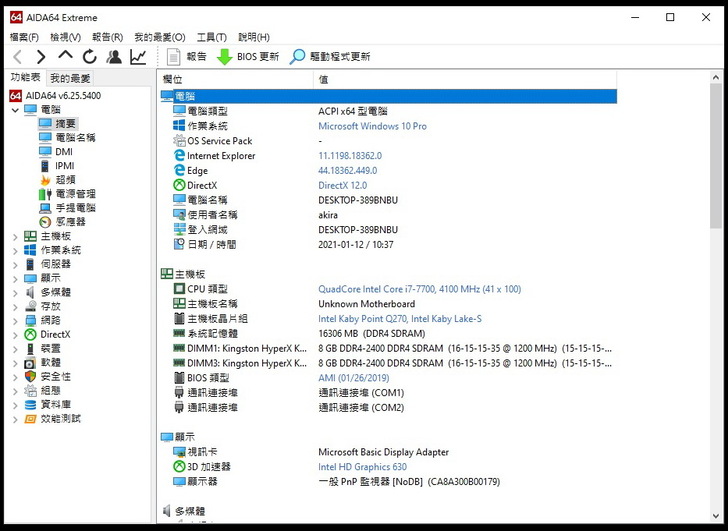The height and width of the screenshot is (531, 728).
Task: Click the 報告 report button
Action: (x=186, y=57)
